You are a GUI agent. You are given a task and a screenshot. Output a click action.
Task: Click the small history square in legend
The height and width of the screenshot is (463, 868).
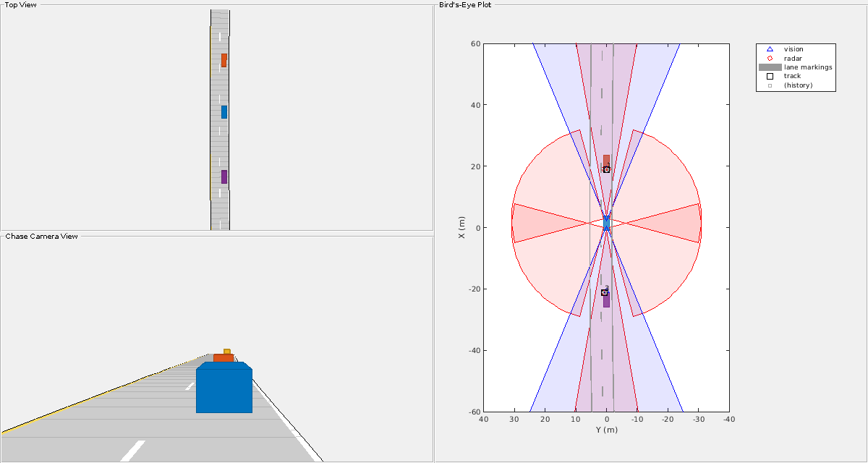pos(770,85)
